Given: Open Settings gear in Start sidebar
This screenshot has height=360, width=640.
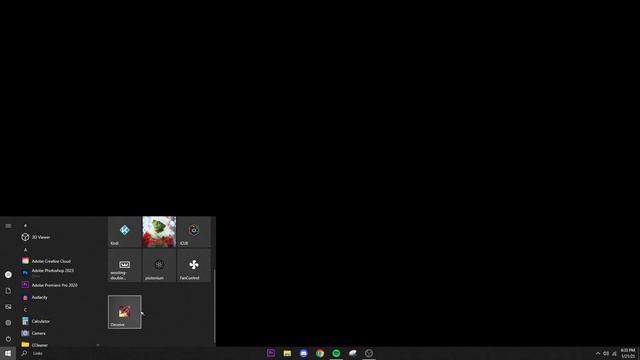Looking at the screenshot, I should (8, 322).
